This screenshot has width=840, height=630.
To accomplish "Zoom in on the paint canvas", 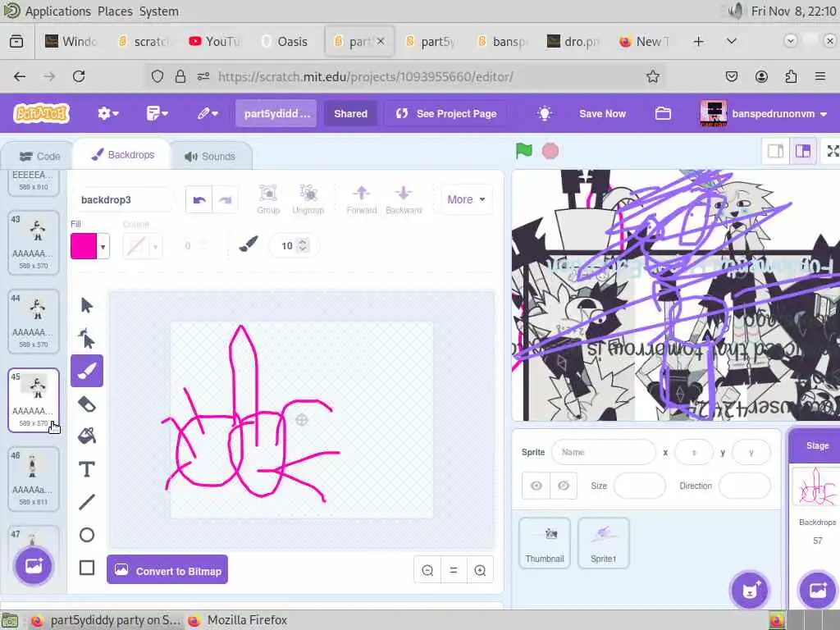I will [x=480, y=571].
